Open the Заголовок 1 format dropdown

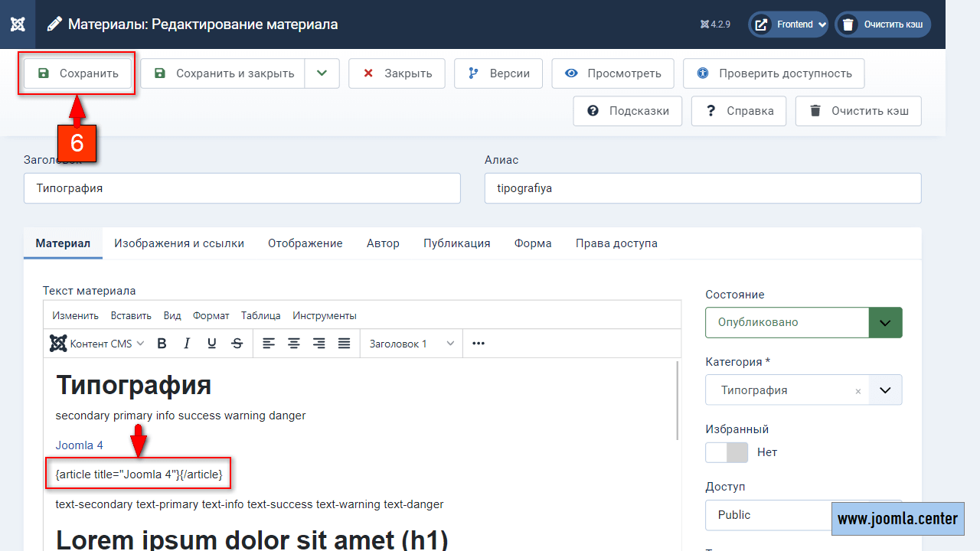[412, 344]
